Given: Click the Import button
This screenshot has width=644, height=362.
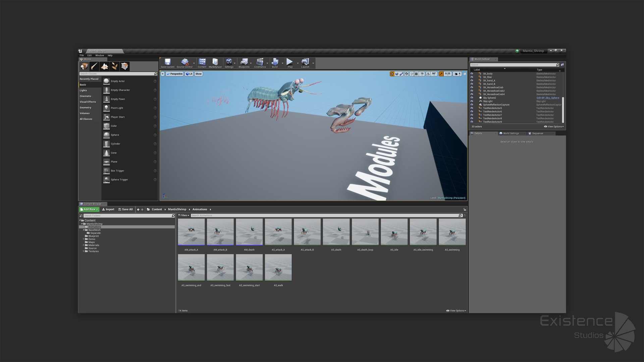Looking at the screenshot, I should pos(108,209).
